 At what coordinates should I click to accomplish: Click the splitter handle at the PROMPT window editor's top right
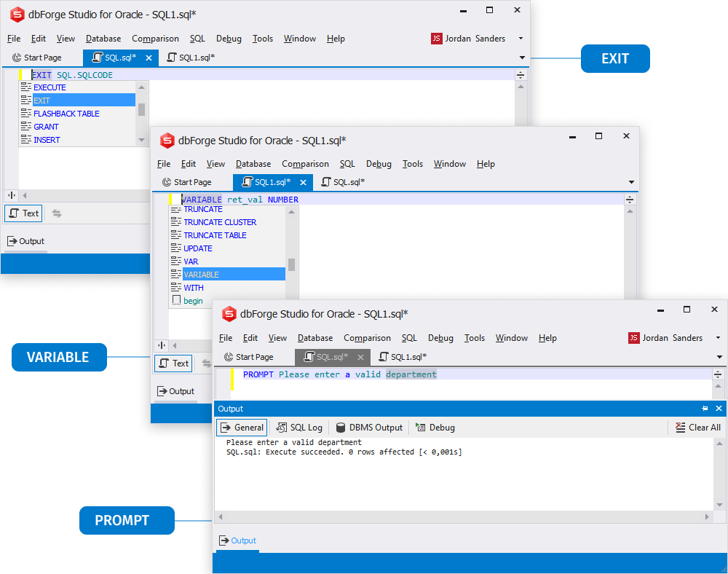(x=718, y=374)
